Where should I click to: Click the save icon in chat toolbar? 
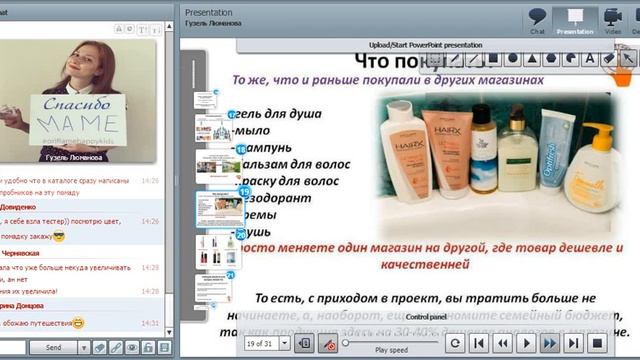pyautogui.click(x=164, y=348)
